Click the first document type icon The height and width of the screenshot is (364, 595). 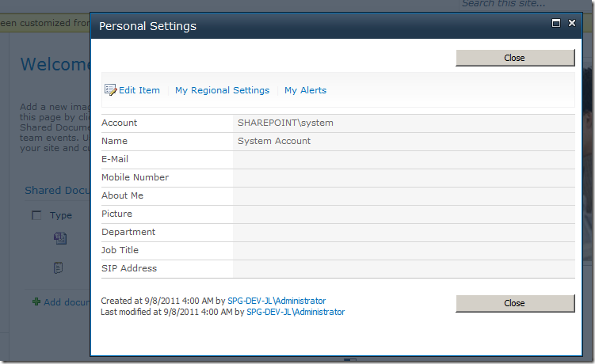pyautogui.click(x=59, y=237)
